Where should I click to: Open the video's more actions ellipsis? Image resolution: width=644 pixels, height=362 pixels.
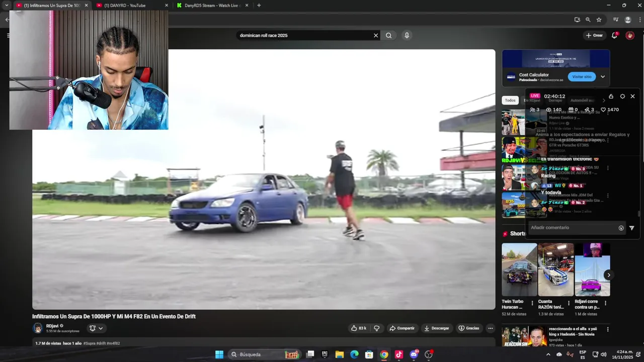pos(490,328)
